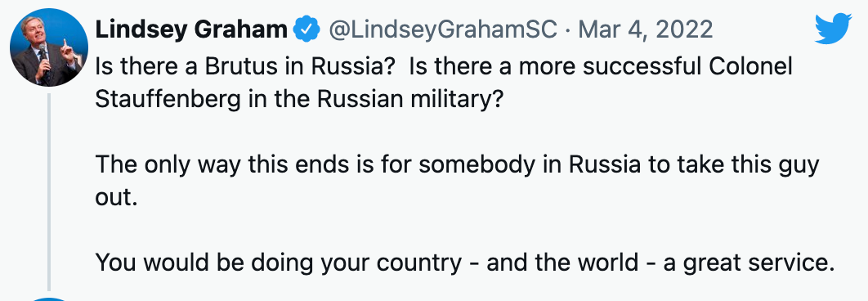Click the word 'out.' on its own line
This screenshot has height=301, width=868.
pos(116,198)
